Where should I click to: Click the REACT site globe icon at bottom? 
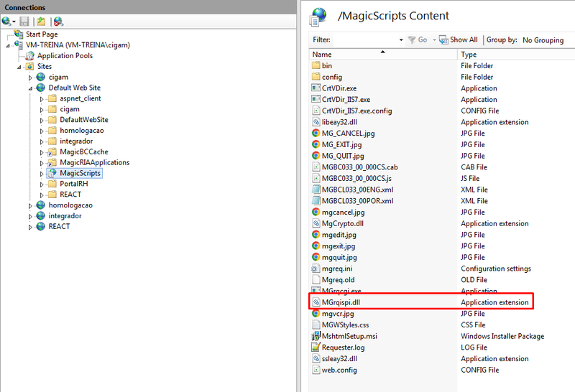41,226
